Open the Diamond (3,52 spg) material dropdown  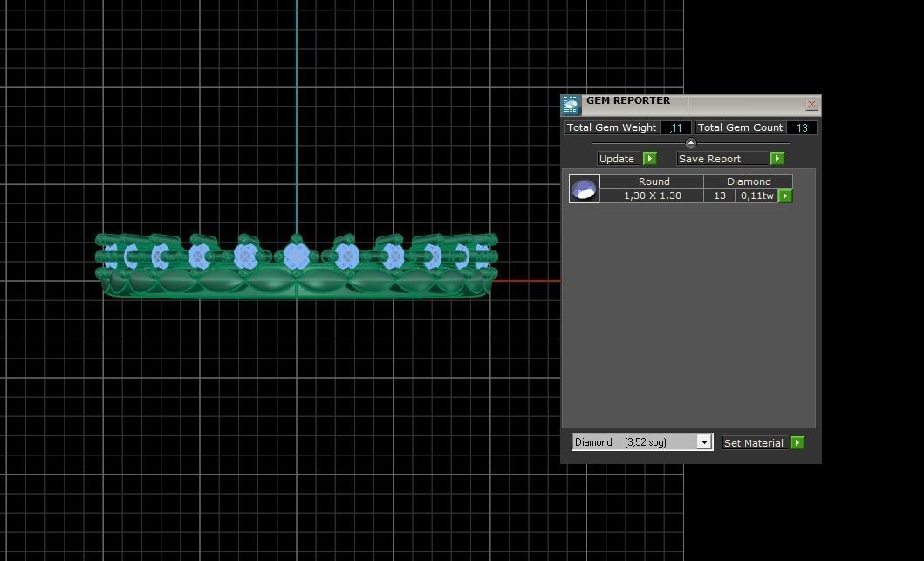point(641,442)
